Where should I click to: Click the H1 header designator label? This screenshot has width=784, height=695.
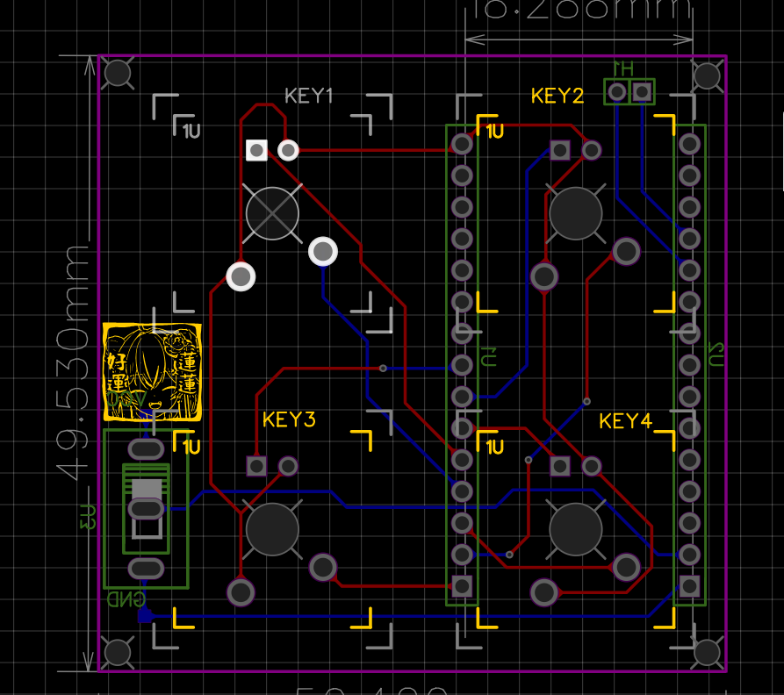click(622, 68)
